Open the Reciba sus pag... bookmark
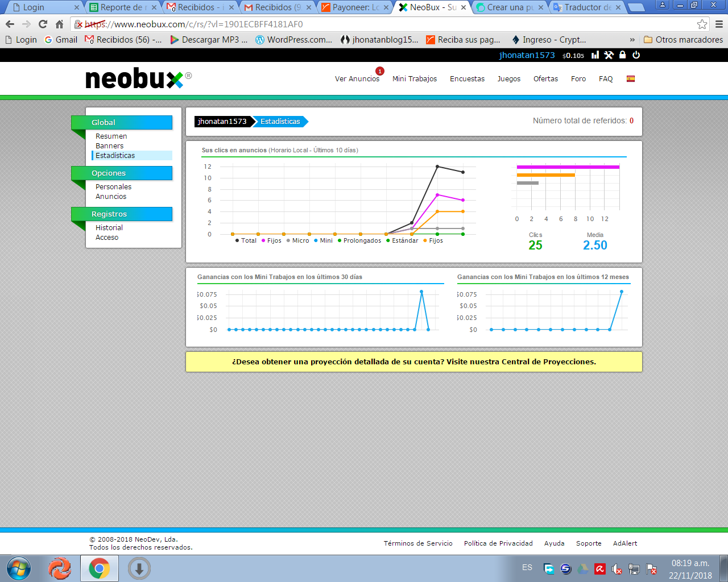Image resolution: width=728 pixels, height=582 pixels. [464, 40]
